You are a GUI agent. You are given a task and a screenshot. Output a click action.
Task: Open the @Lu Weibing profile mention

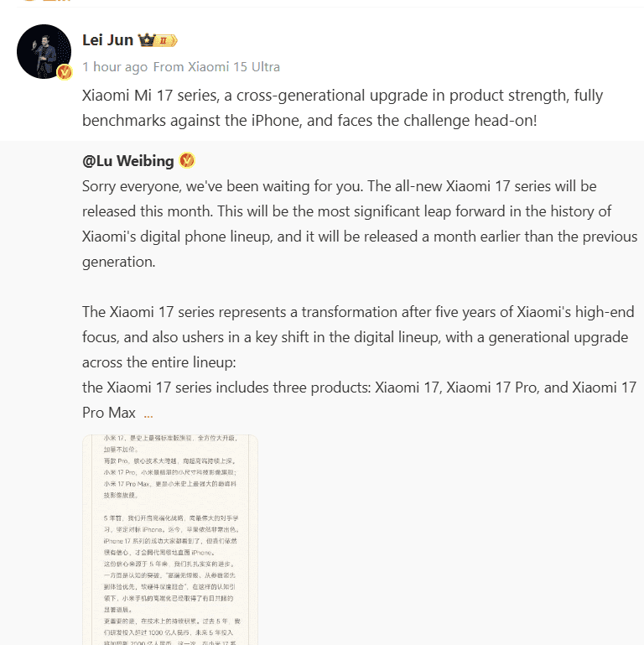pyautogui.click(x=128, y=161)
